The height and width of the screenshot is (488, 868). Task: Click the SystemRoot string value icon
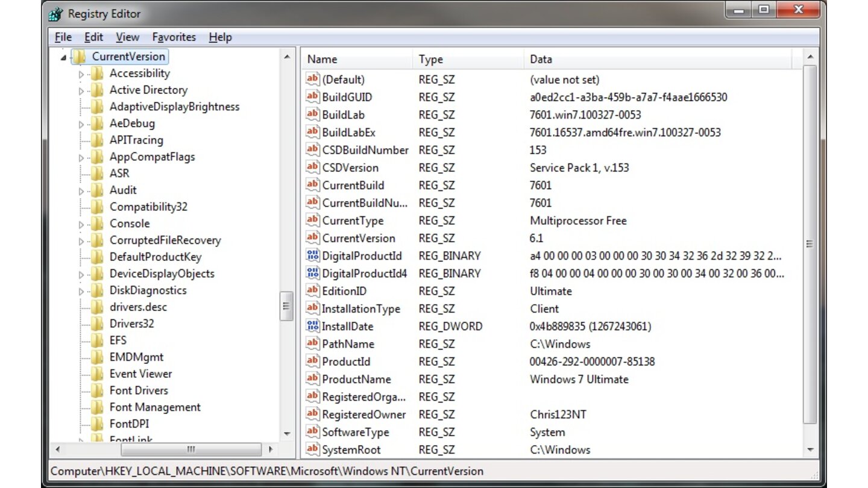pos(312,449)
